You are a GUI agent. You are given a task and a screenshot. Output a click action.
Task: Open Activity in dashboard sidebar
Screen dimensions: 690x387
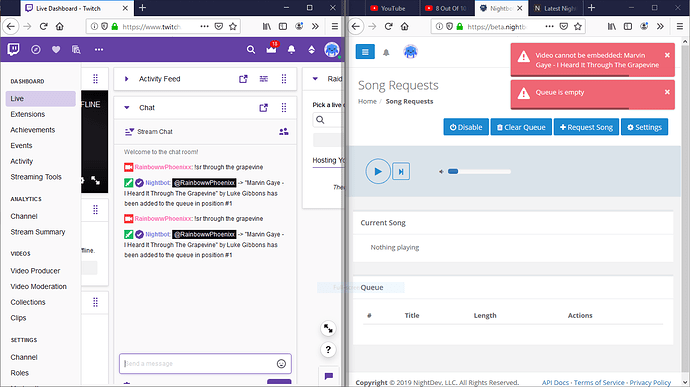point(22,161)
